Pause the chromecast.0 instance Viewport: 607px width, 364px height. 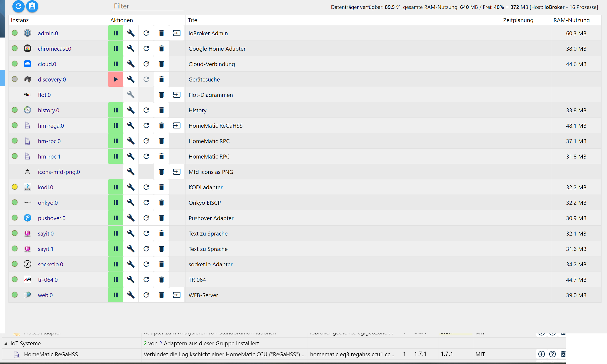click(116, 48)
